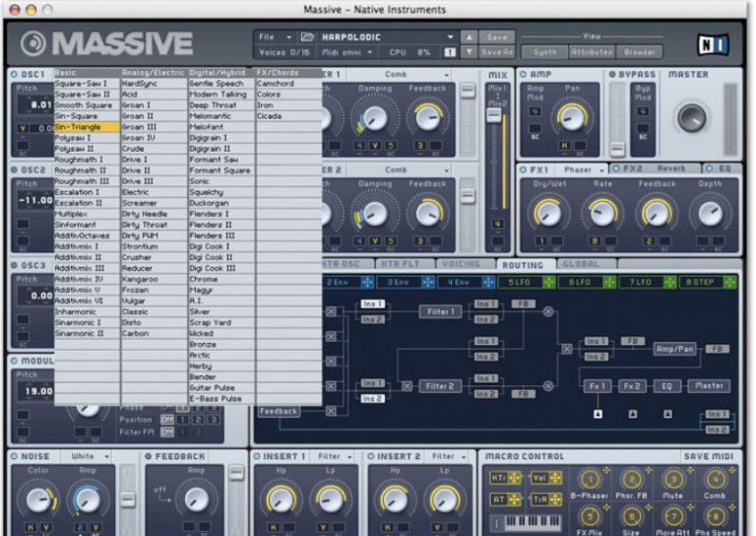This screenshot has height=536, width=756.
Task: Click the macro 4 Comb knob
Action: [x=715, y=480]
